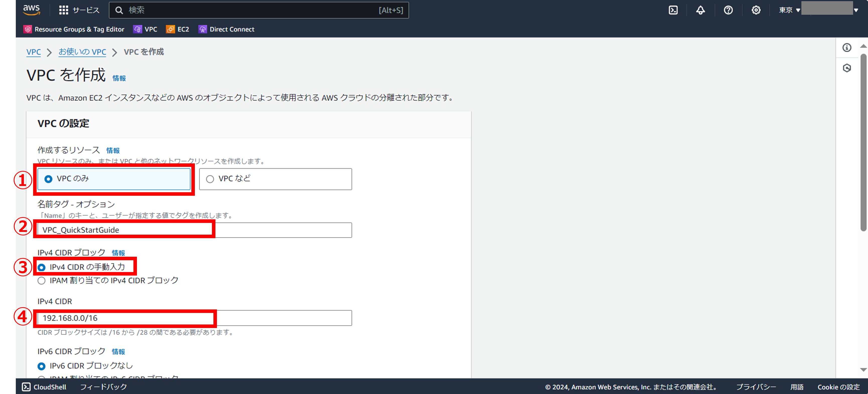Screen dimensions: 868x394
Task: Expand the 東京 region dropdown
Action: (x=789, y=10)
